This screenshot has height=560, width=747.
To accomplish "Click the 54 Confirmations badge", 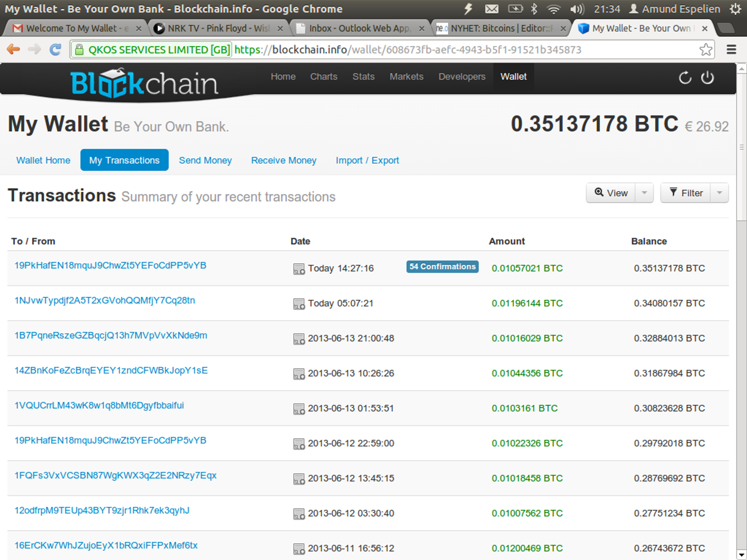I will click(442, 267).
